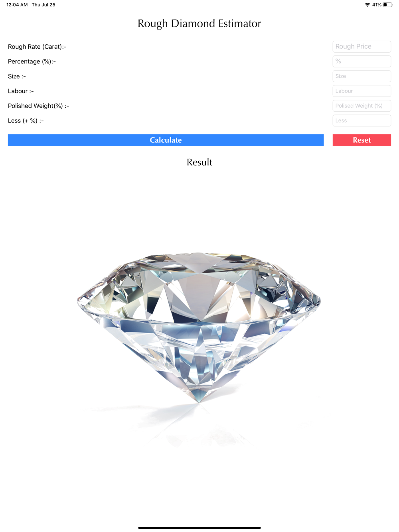Tap the home indicator bar at bottom
This screenshot has width=399, height=532.
point(199,528)
